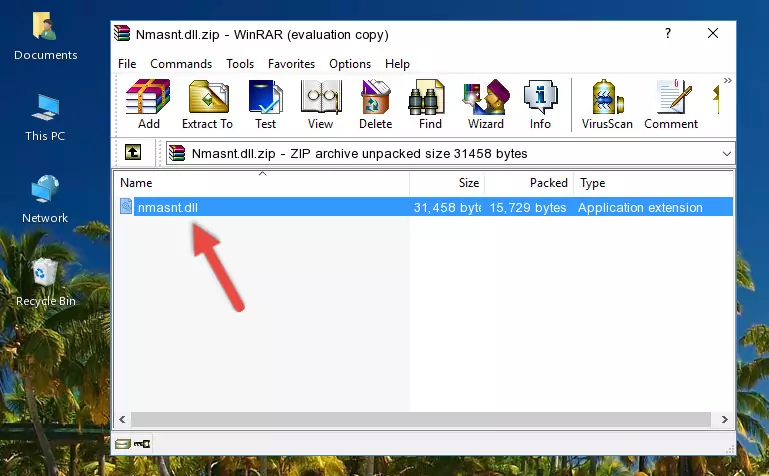The height and width of the screenshot is (476, 769).
Task: Click the question mark help button
Action: coord(667,33)
